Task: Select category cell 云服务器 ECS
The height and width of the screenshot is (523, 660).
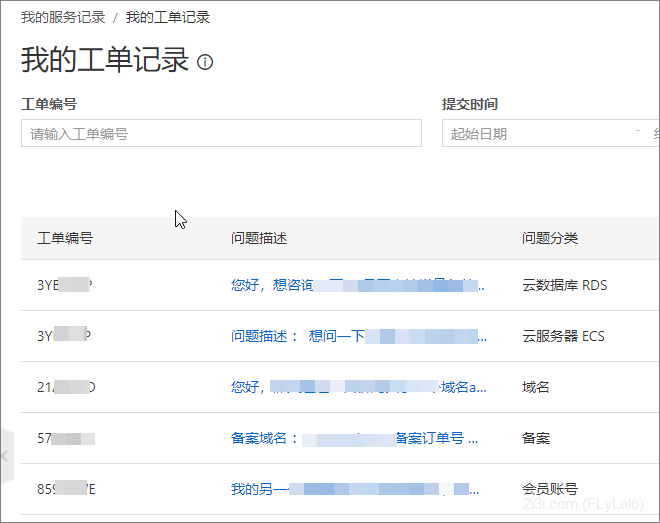Action: 563,336
